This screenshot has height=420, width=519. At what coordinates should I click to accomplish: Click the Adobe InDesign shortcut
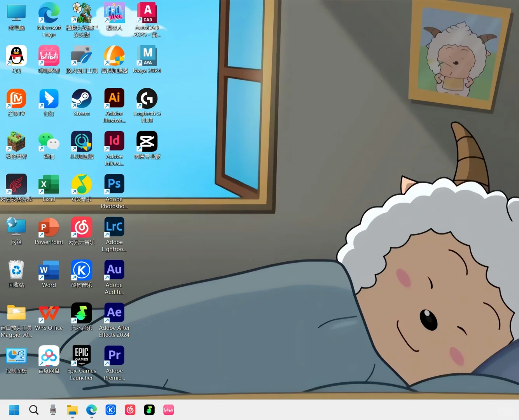coord(114,149)
